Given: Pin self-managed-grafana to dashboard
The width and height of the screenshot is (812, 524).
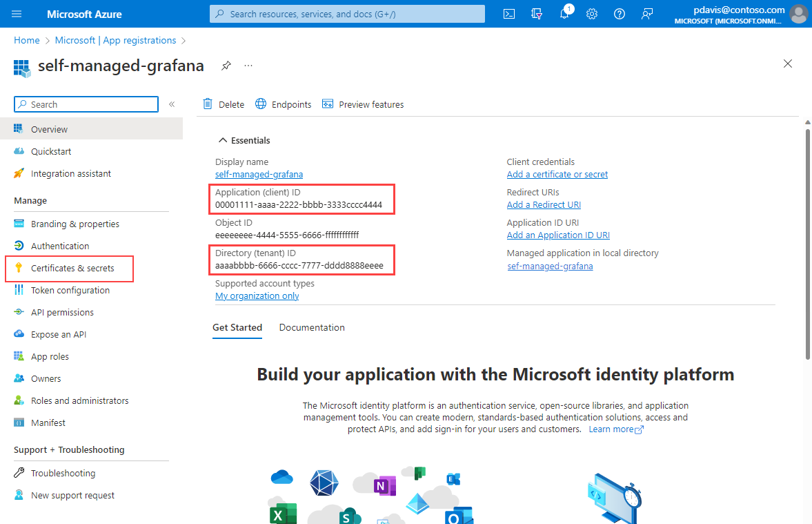Looking at the screenshot, I should 226,66.
